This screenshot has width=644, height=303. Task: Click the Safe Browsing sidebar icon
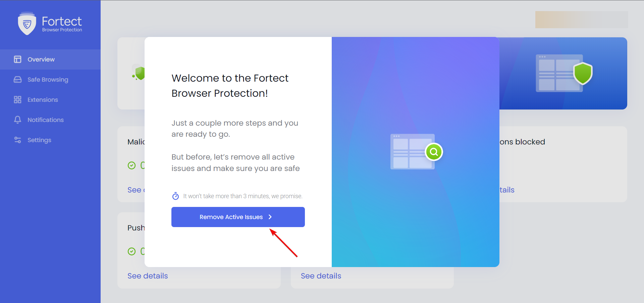[x=17, y=80]
